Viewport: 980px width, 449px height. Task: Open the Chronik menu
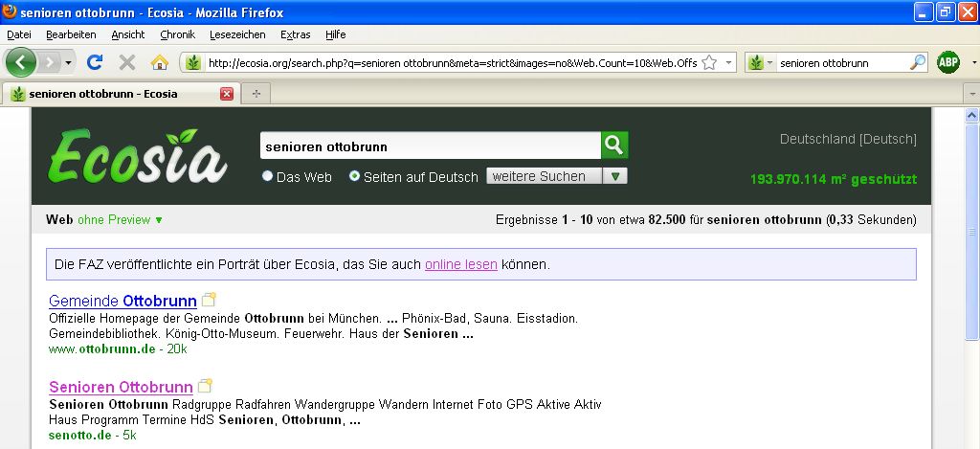177,34
